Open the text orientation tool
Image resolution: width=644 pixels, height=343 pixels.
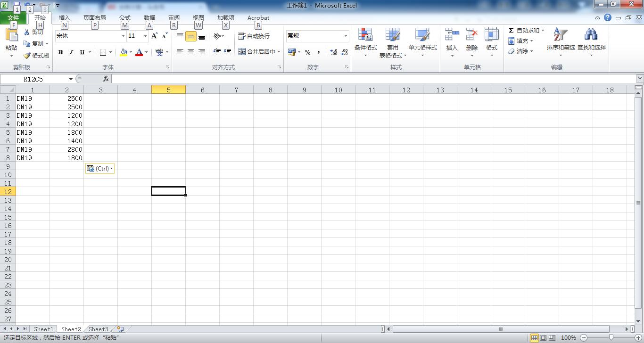(217, 36)
